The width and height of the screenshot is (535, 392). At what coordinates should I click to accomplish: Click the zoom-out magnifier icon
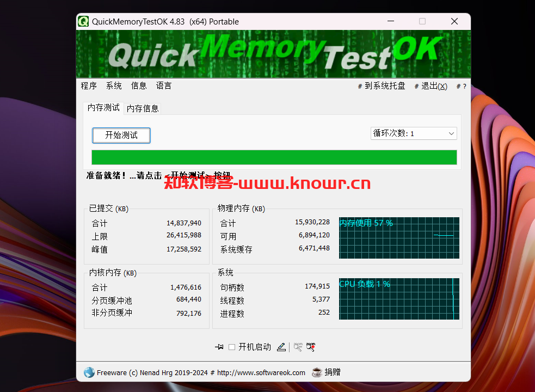click(298, 347)
